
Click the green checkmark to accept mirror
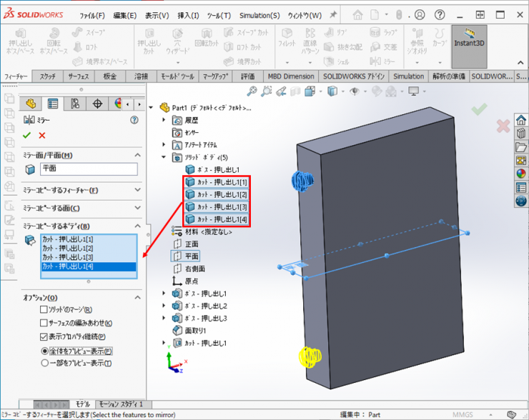(27, 135)
